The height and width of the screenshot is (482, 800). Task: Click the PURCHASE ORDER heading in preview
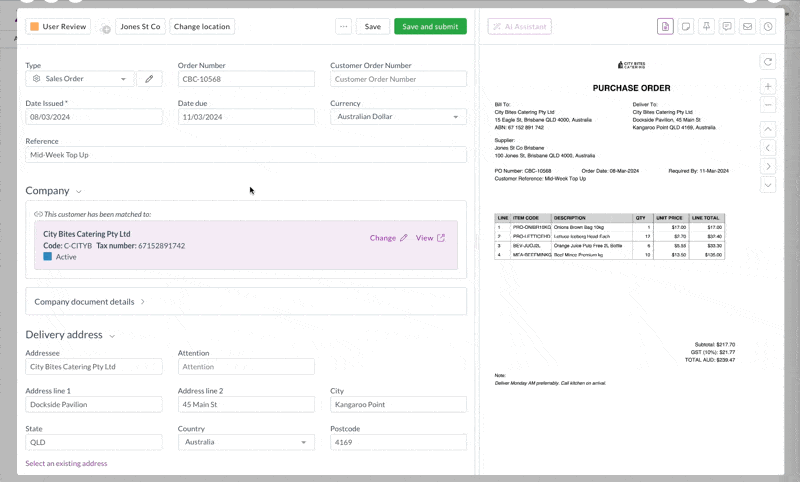632,88
